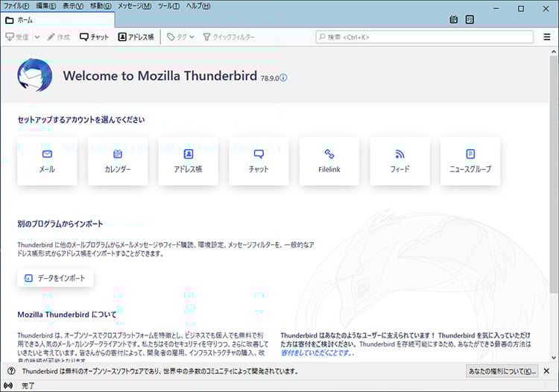559x392 pixels.
Task: Click the scrollbar up arrow
Action: [x=554, y=52]
